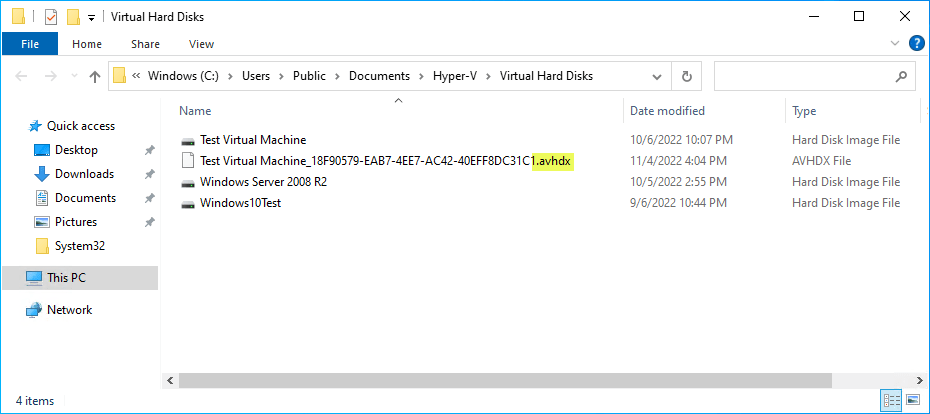Open the Downloads quick access item
This screenshot has width=930, height=414.
coord(84,174)
